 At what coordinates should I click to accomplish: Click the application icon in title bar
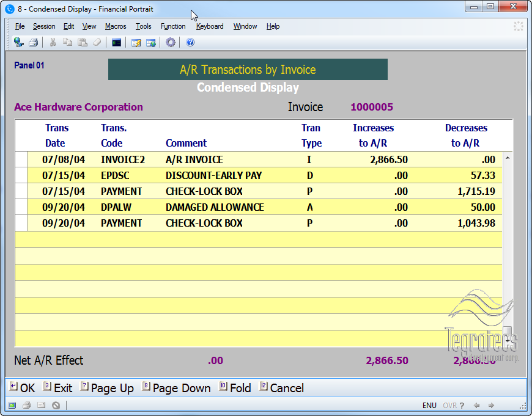coord(10,9)
